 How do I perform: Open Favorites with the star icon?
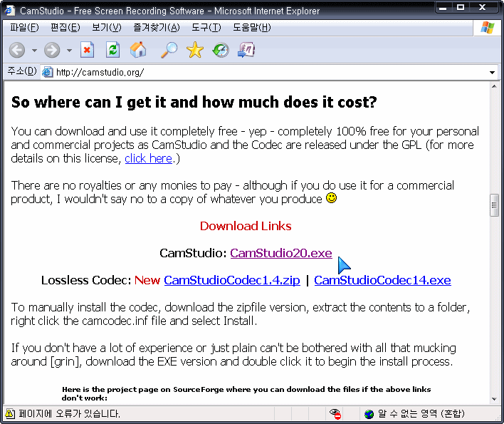pyautogui.click(x=195, y=50)
